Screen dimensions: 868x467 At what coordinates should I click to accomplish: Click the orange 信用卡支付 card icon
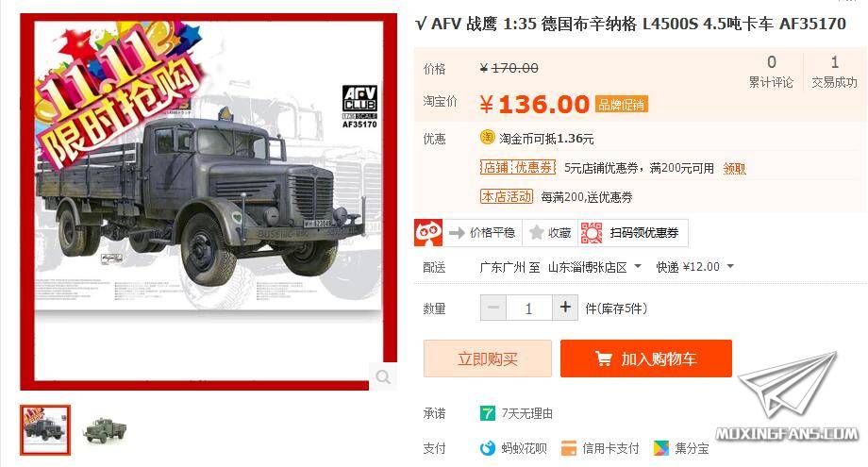tap(569, 447)
